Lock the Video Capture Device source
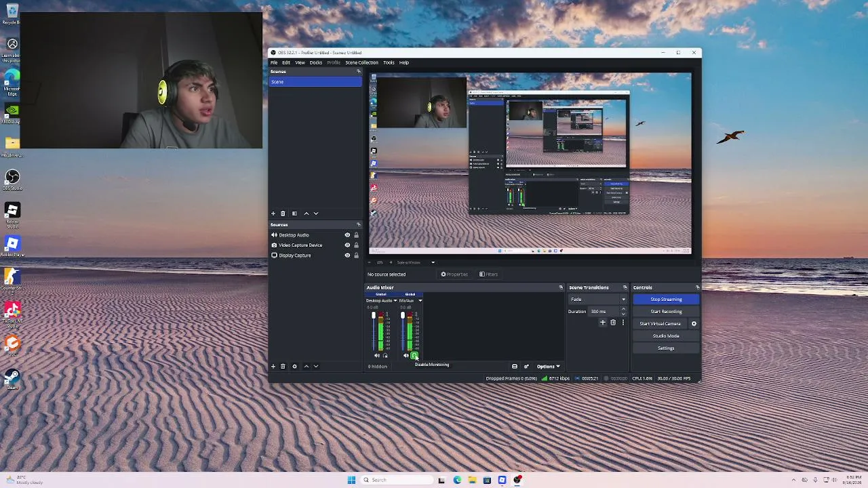This screenshot has height=488, width=868. tap(356, 245)
